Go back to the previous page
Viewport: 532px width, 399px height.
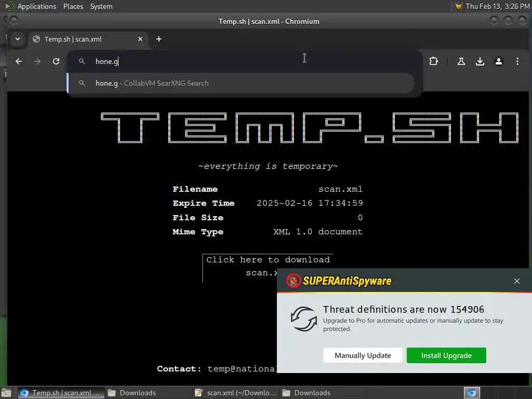(19, 61)
